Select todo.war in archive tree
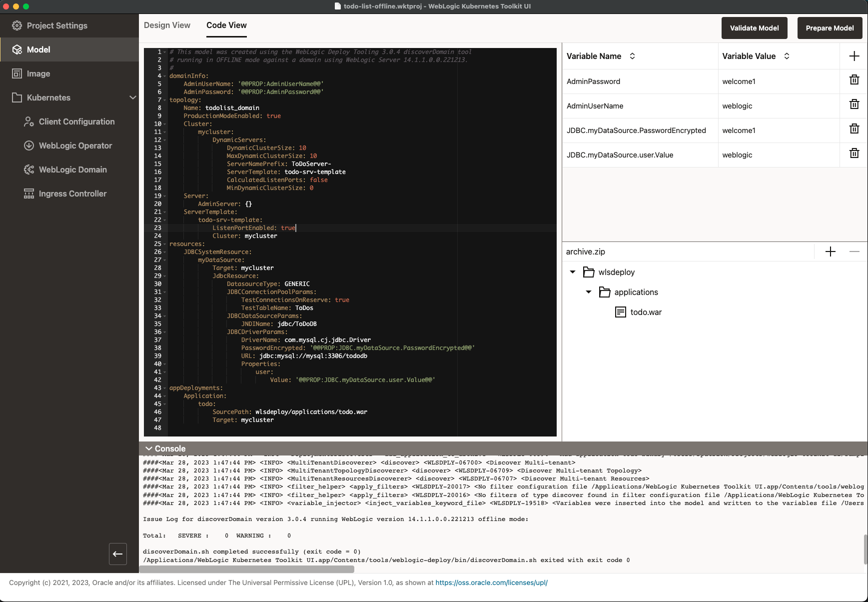The width and height of the screenshot is (868, 602). point(646,312)
